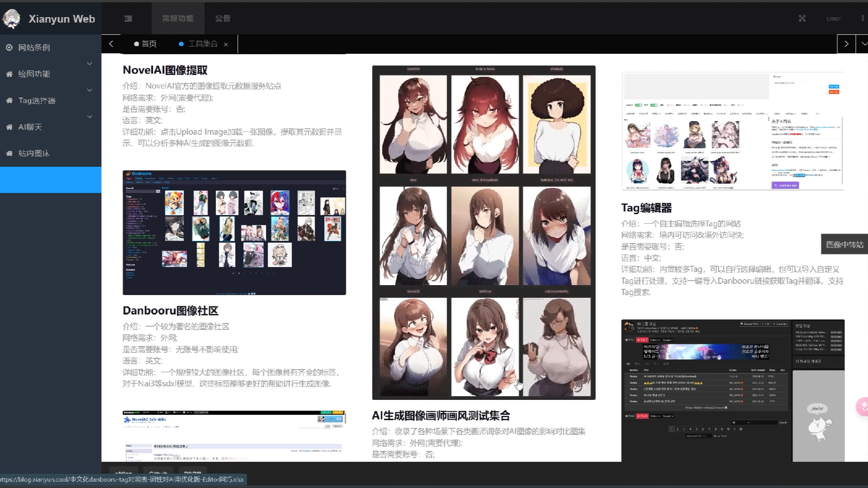Open the Tag编辑器 screenshot thumbnail
The width and height of the screenshot is (868, 488).
[733, 131]
